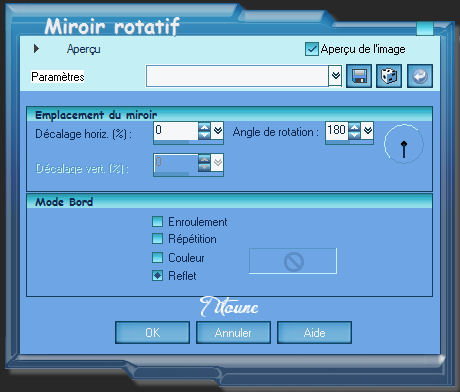Click the Annuler button

point(233,332)
